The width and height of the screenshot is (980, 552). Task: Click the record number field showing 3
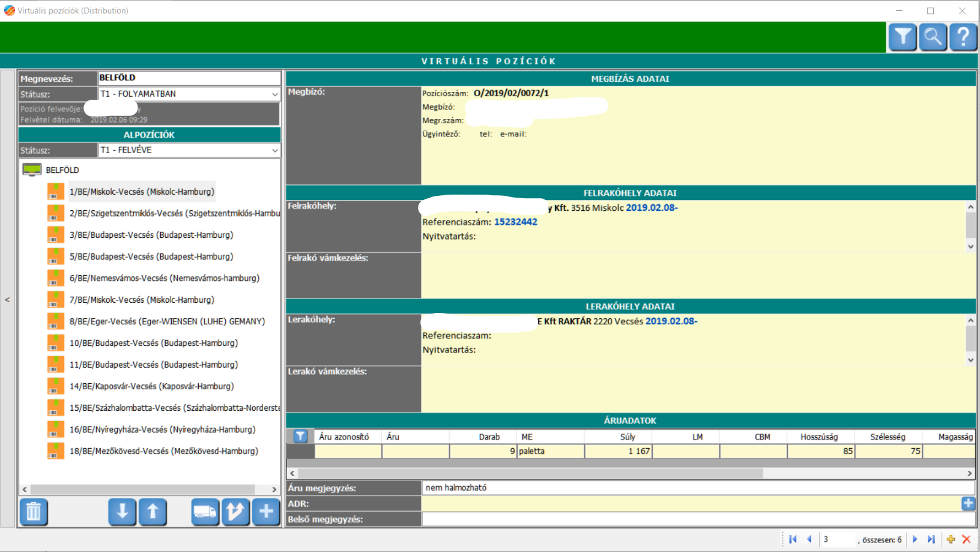click(x=838, y=539)
